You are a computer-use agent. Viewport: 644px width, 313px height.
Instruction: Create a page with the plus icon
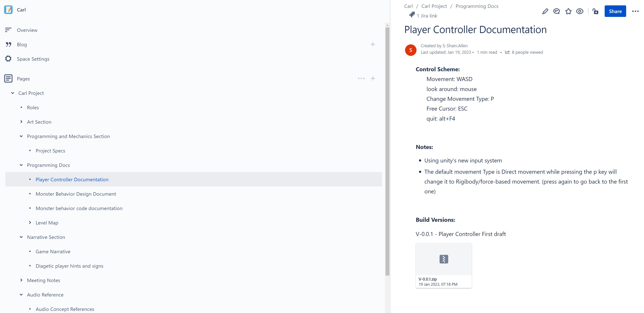[x=373, y=78]
